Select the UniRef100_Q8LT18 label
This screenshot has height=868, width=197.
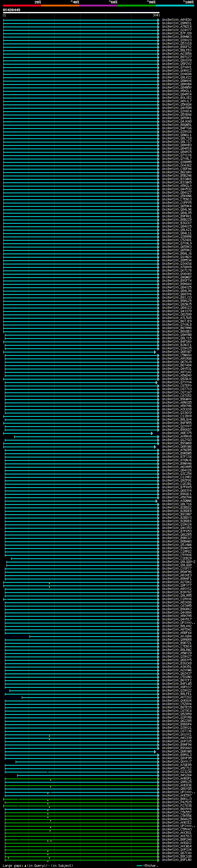click(x=176, y=139)
